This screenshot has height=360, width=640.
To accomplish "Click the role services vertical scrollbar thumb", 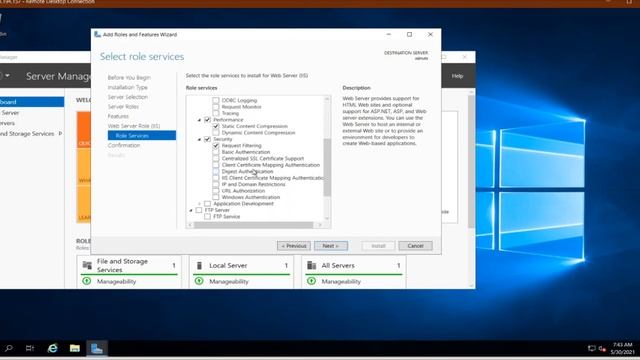I will [x=327, y=167].
